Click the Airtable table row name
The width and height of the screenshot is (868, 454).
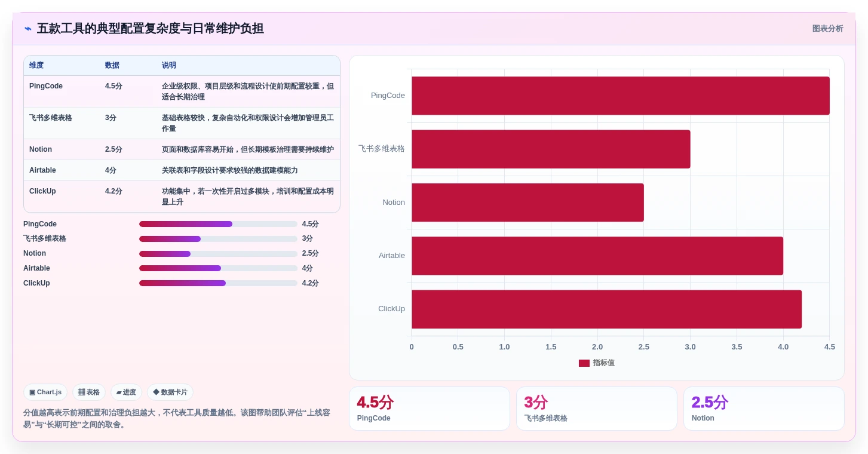[42, 170]
